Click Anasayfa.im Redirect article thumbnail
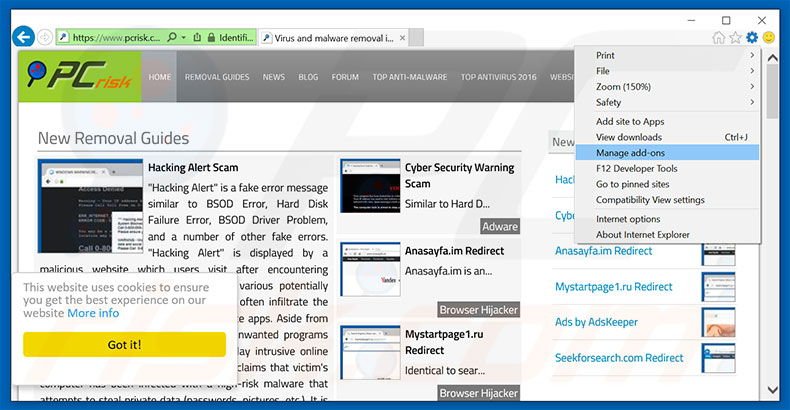Screen dimensions: 790x410 click(x=370, y=269)
